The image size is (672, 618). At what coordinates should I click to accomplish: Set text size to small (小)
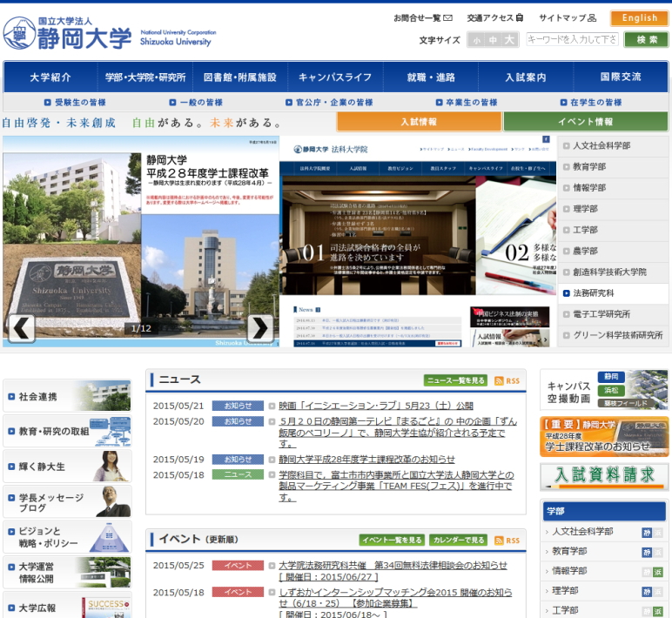point(476,40)
